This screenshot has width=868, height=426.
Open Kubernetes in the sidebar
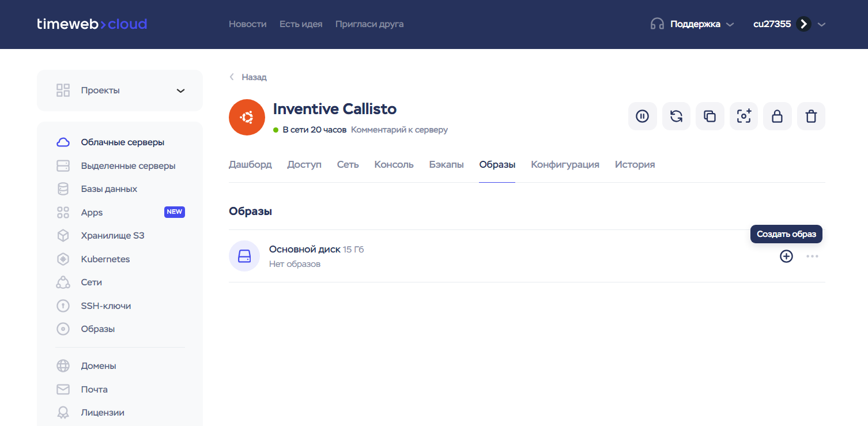pyautogui.click(x=105, y=259)
